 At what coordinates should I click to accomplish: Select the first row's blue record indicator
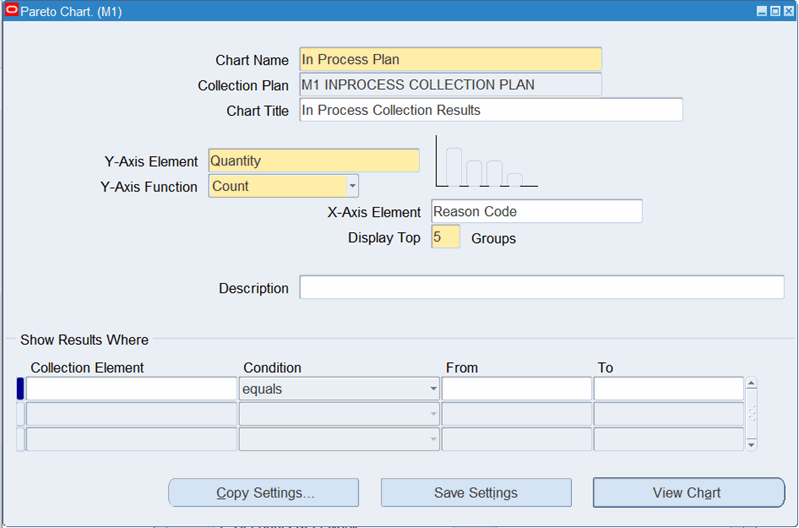(x=20, y=389)
